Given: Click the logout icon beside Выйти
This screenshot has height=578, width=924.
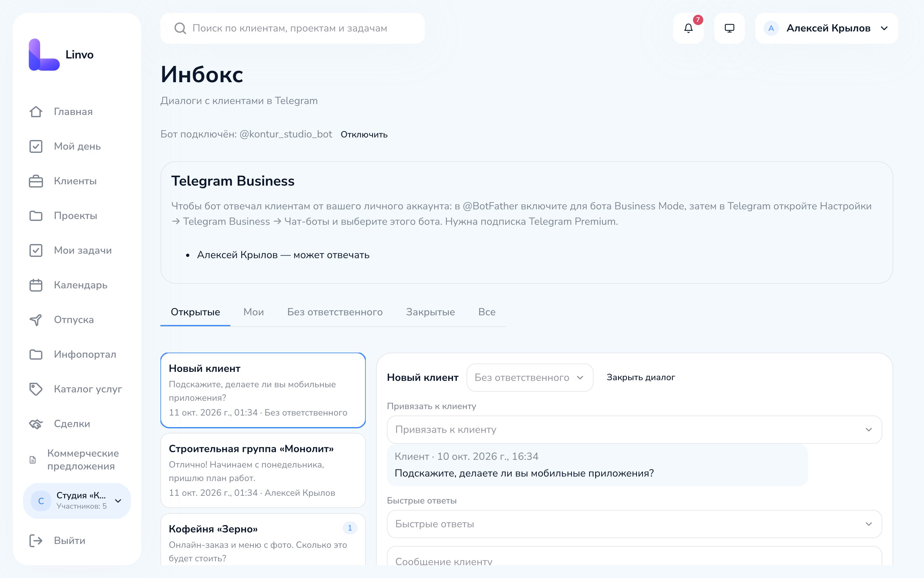Looking at the screenshot, I should 36,540.
